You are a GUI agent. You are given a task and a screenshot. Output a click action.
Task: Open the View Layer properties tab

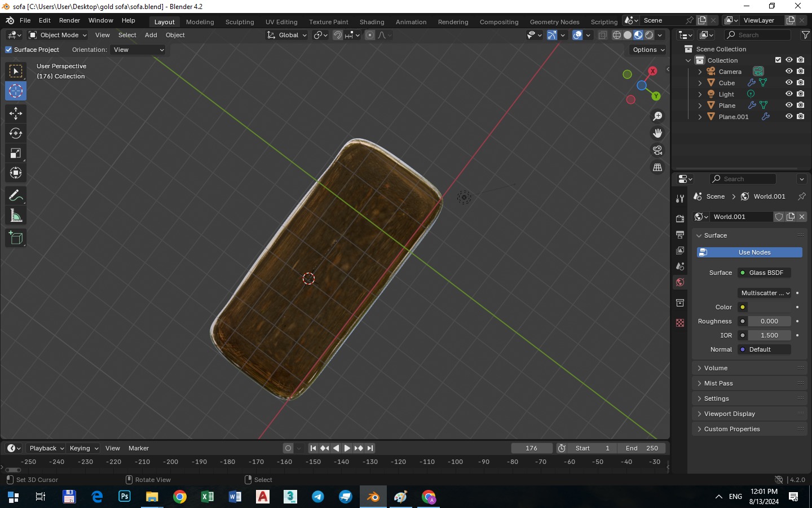(x=680, y=250)
